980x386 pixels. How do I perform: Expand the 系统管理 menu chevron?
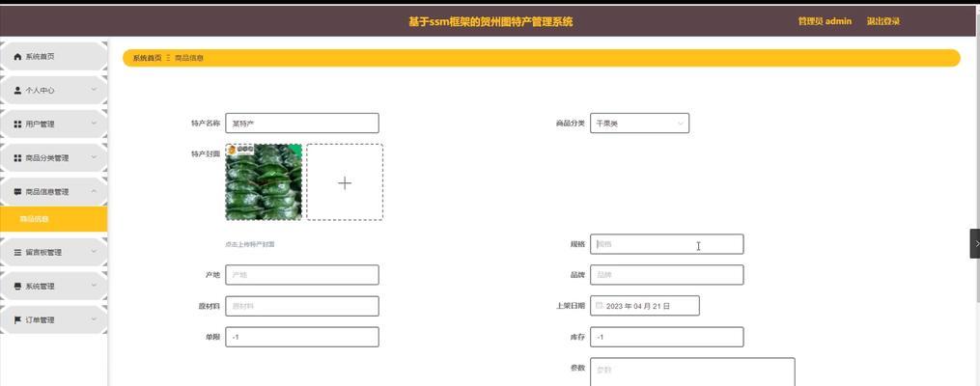tap(94, 286)
